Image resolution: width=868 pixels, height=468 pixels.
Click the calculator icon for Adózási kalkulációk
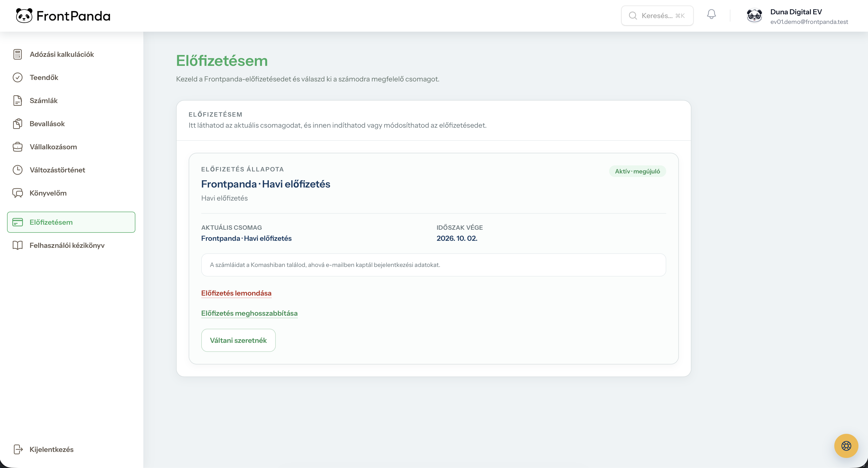pos(18,54)
